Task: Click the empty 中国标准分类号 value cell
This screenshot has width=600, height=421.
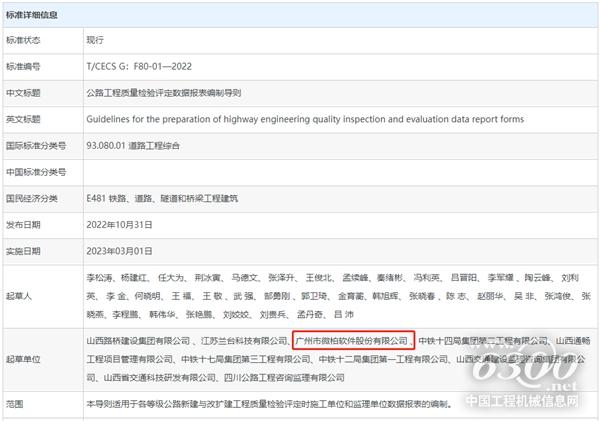Action: pos(300,171)
